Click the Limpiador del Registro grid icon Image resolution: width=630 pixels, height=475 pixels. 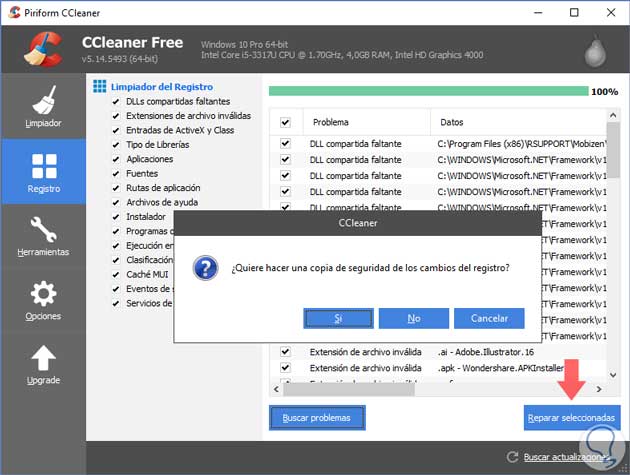[100, 86]
